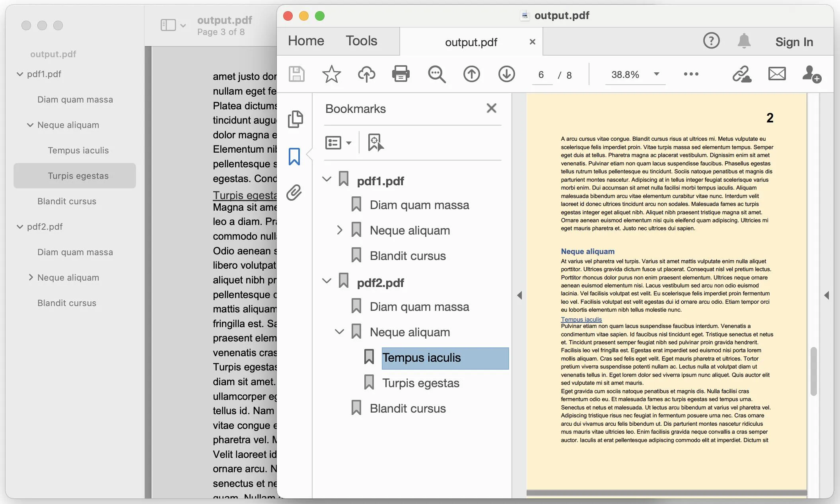Open the Attachments paperclip panel
This screenshot has width=840, height=504.
point(294,193)
